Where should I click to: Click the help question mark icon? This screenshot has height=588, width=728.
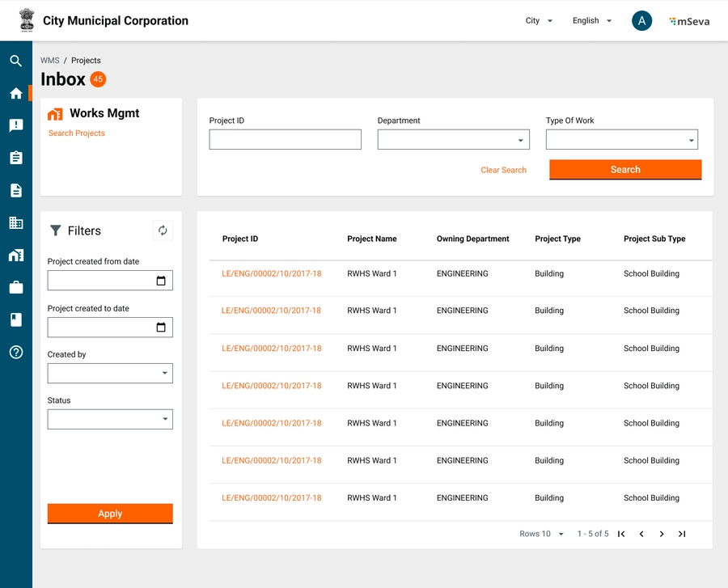(x=15, y=352)
